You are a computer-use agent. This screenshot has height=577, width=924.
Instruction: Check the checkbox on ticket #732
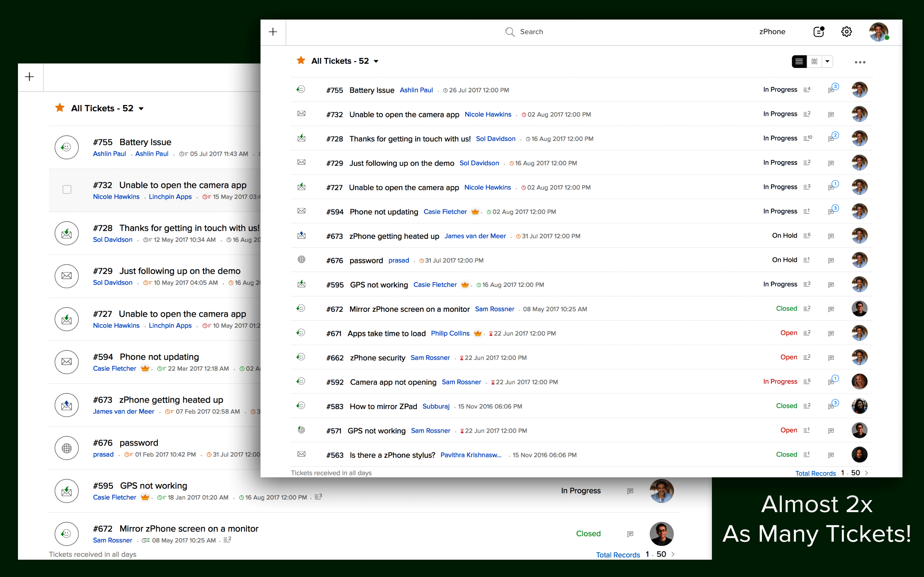coord(67,189)
